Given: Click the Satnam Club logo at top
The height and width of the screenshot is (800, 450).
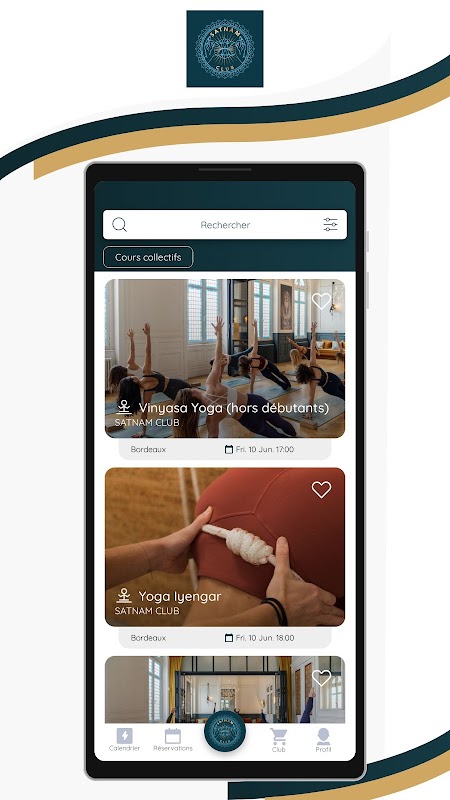Looking at the screenshot, I should [x=225, y=49].
